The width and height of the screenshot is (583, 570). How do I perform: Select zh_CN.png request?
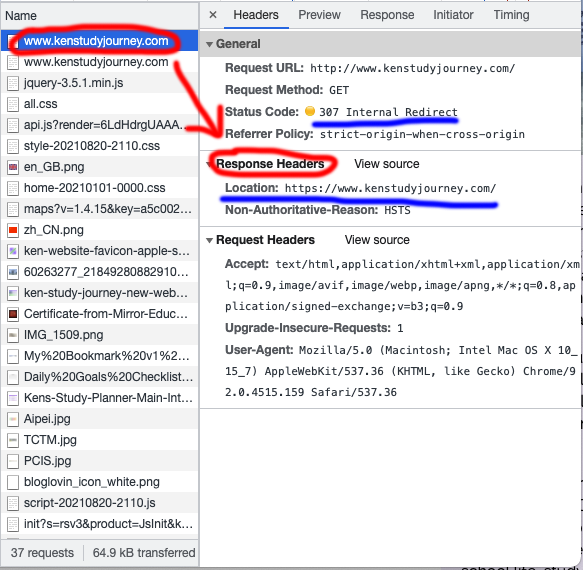click(99, 230)
